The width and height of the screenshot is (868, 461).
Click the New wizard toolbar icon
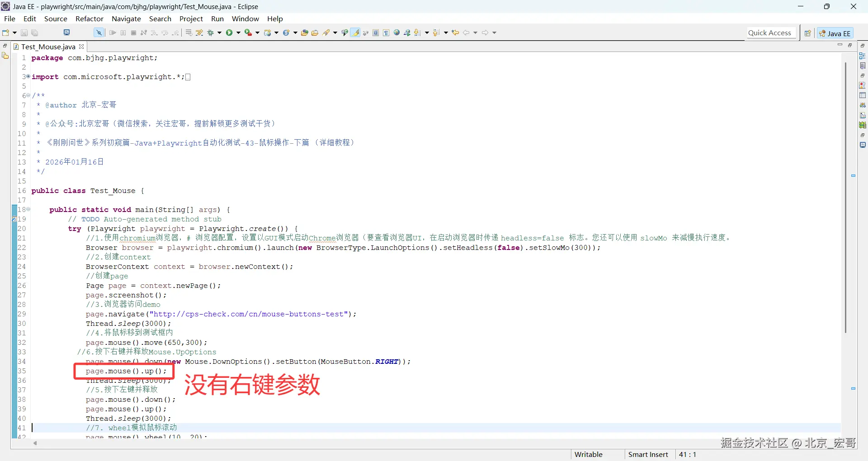(6, 33)
